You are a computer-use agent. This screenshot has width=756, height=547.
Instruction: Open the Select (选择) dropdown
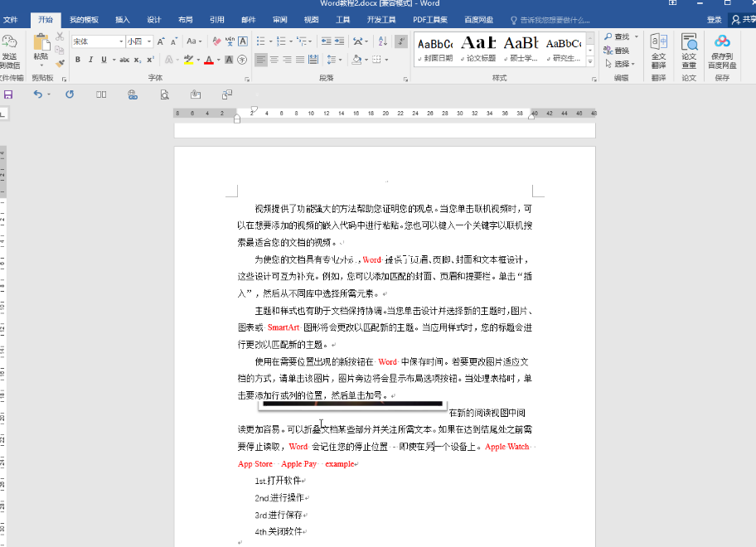click(620, 64)
